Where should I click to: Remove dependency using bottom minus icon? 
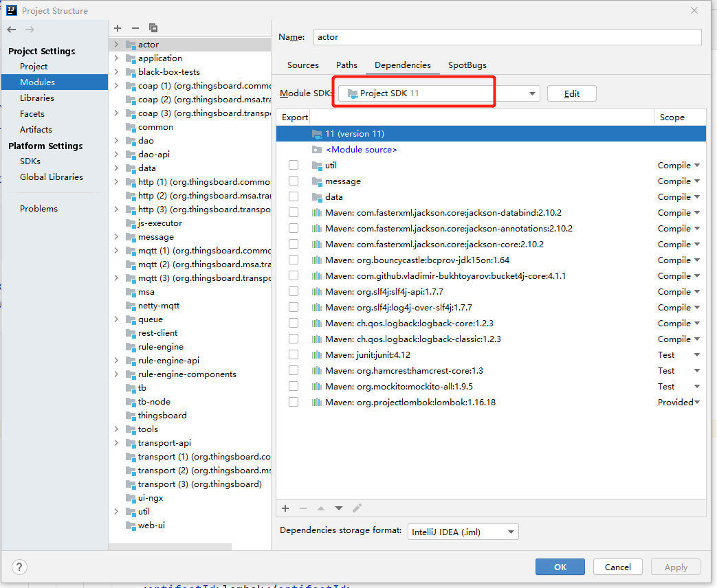(302, 508)
